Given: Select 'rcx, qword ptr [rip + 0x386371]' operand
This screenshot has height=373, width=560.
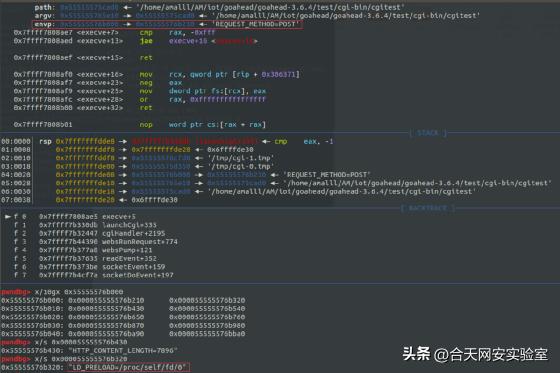Looking at the screenshot, I should [x=234, y=74].
